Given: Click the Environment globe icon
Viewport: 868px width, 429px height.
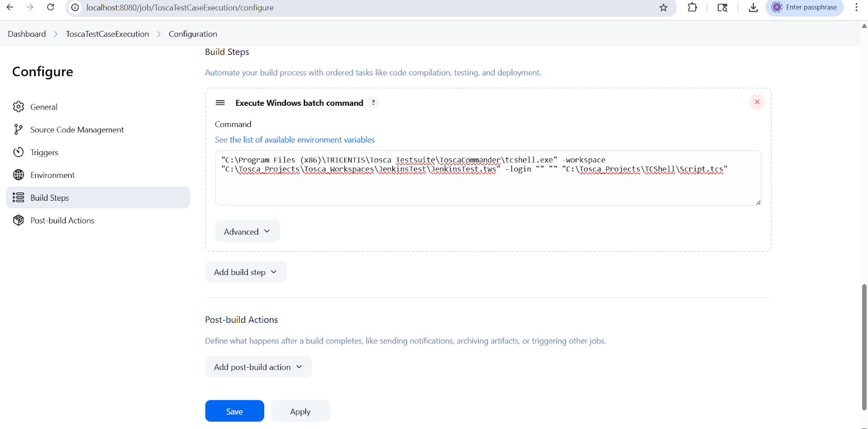Looking at the screenshot, I should (18, 175).
